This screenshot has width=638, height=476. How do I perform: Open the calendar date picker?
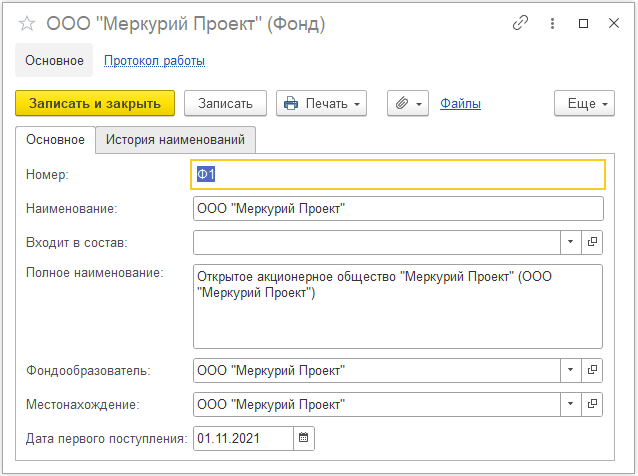[304, 437]
